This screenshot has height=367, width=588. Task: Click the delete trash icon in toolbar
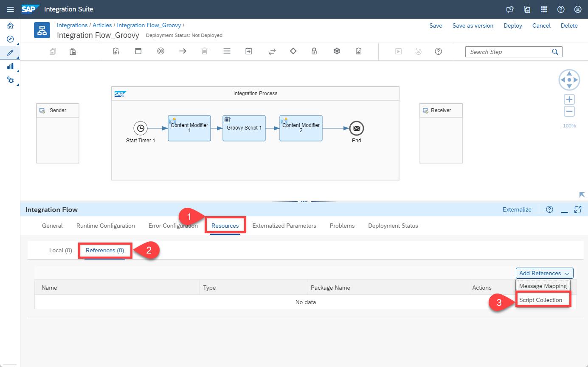coord(204,51)
